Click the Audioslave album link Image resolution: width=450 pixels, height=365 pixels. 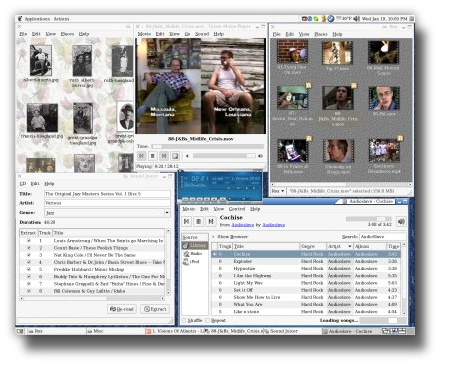pyautogui.click(x=243, y=225)
